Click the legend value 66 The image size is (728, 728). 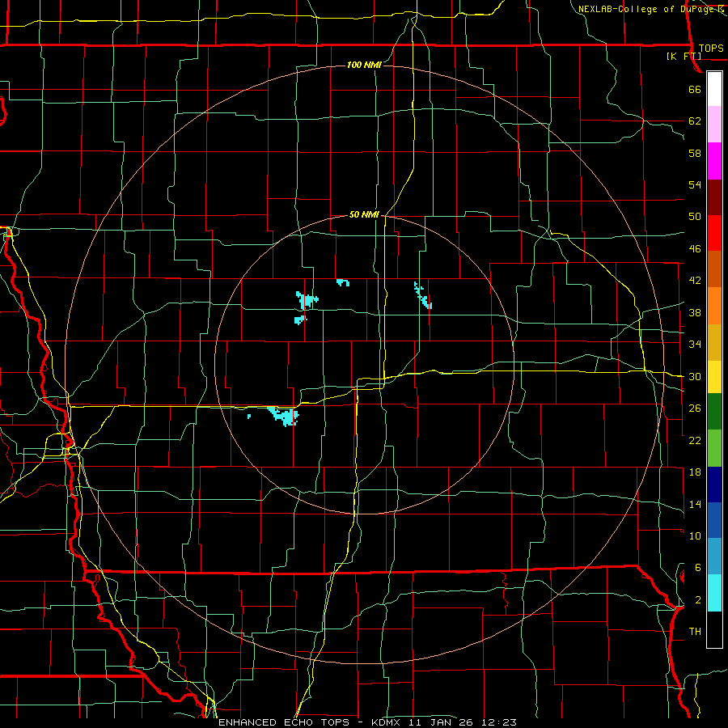pos(695,89)
